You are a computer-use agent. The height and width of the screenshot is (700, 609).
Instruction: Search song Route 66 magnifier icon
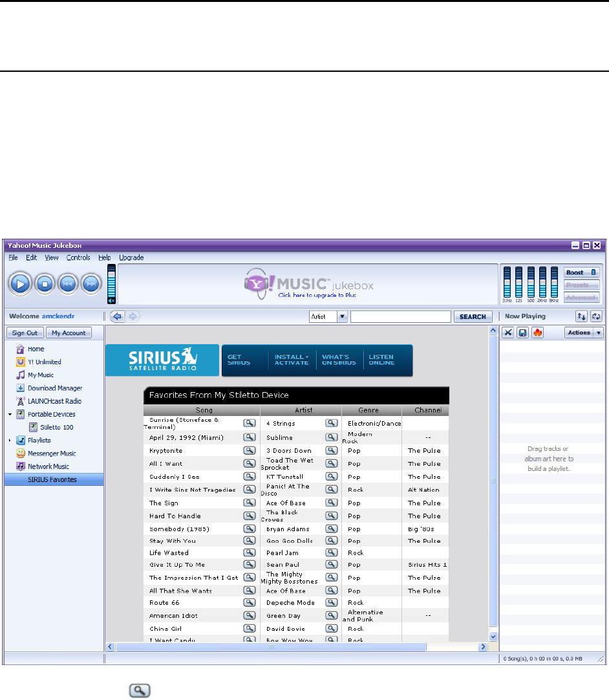[x=250, y=602]
